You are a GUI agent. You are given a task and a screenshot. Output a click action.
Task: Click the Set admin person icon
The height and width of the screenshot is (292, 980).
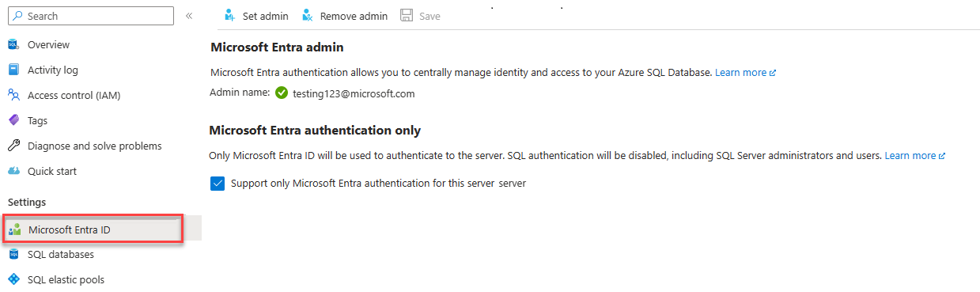[x=230, y=16]
